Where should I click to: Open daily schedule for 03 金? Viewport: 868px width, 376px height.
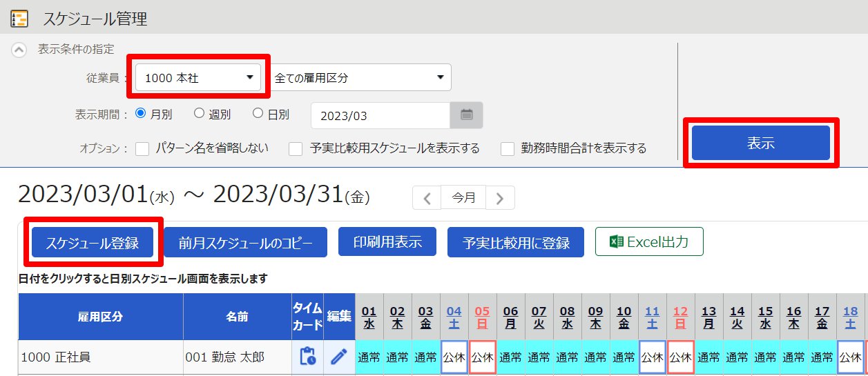point(426,317)
